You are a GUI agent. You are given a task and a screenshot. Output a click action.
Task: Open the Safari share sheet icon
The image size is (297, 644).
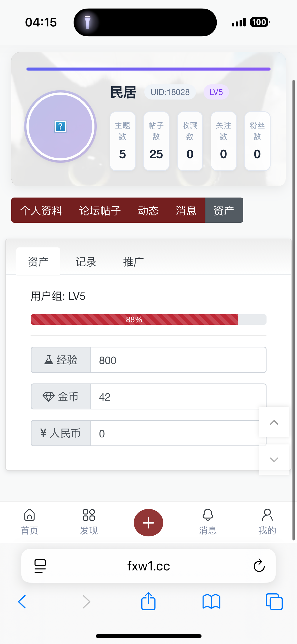148,602
